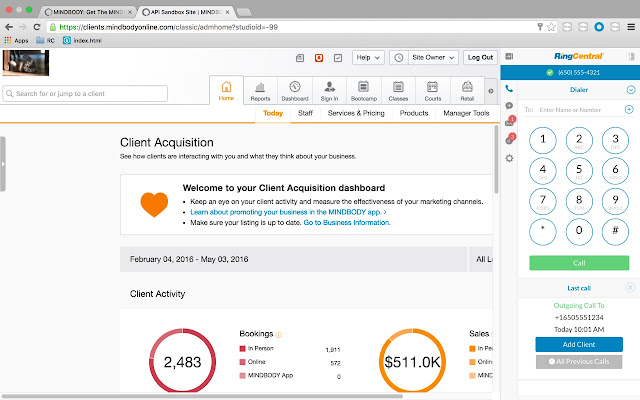Screen dimensions: 640x400
Task: Click the Add Client button
Action: tap(579, 344)
